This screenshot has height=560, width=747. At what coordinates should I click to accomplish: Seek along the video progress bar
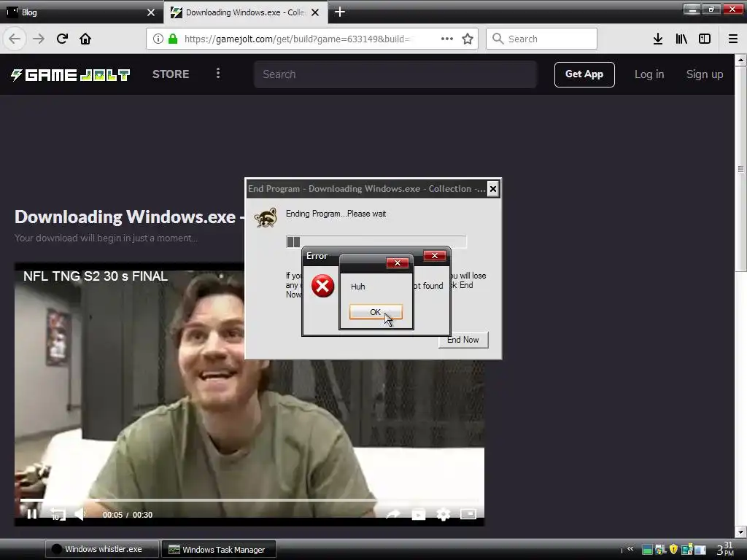(x=249, y=500)
